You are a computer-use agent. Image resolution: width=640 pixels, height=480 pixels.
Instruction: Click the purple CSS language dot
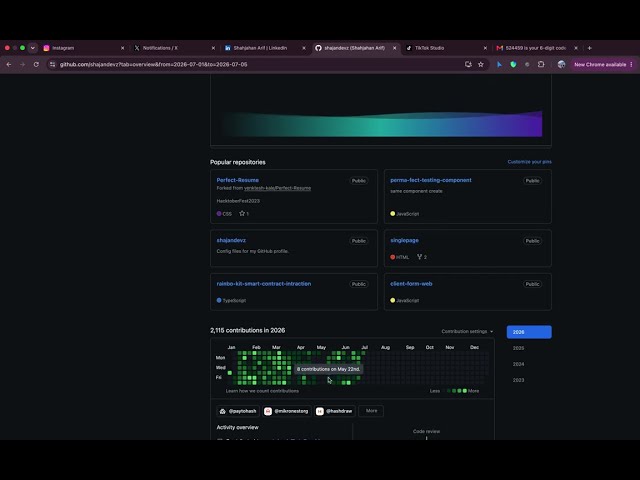[219, 213]
